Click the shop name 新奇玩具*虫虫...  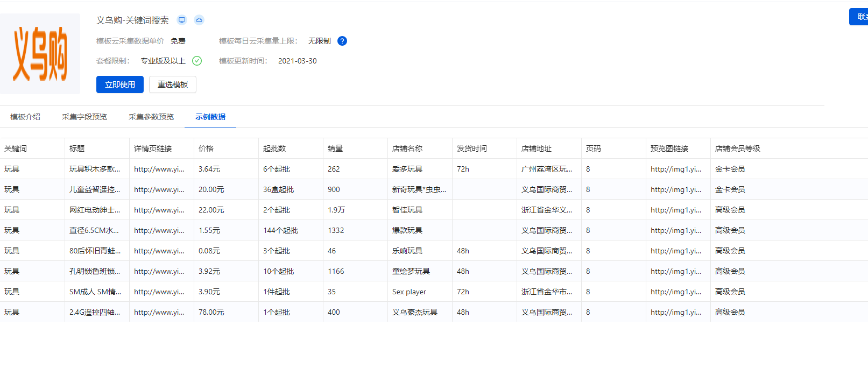[x=419, y=189]
